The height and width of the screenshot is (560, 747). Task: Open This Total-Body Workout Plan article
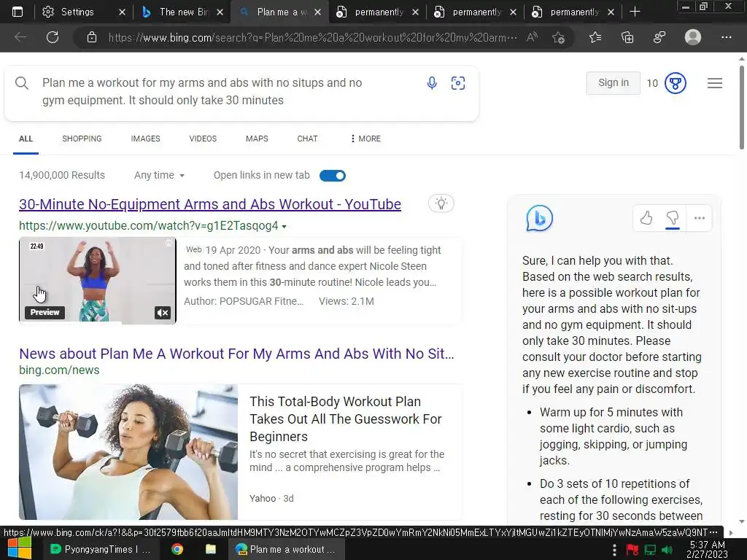click(345, 419)
